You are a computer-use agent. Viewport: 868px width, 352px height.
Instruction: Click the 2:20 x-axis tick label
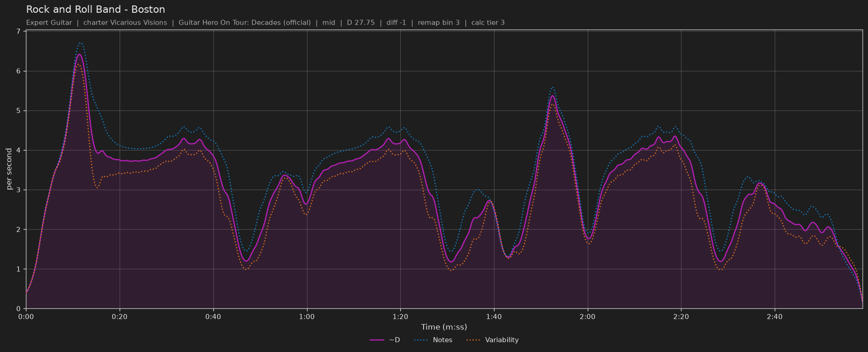681,317
